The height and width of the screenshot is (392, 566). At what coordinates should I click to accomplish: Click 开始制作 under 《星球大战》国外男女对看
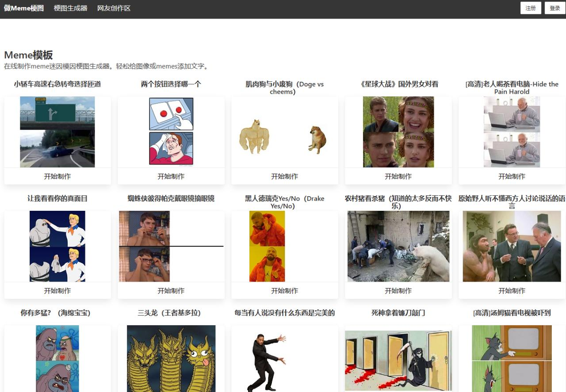(x=398, y=176)
